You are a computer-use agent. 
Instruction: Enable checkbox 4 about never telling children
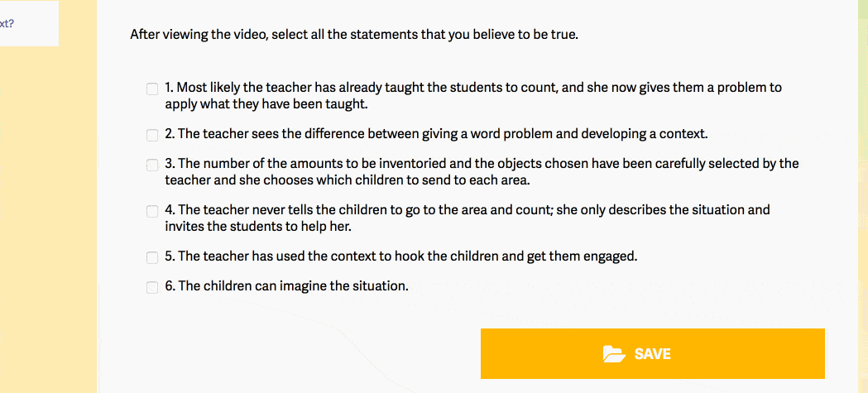[x=151, y=212]
